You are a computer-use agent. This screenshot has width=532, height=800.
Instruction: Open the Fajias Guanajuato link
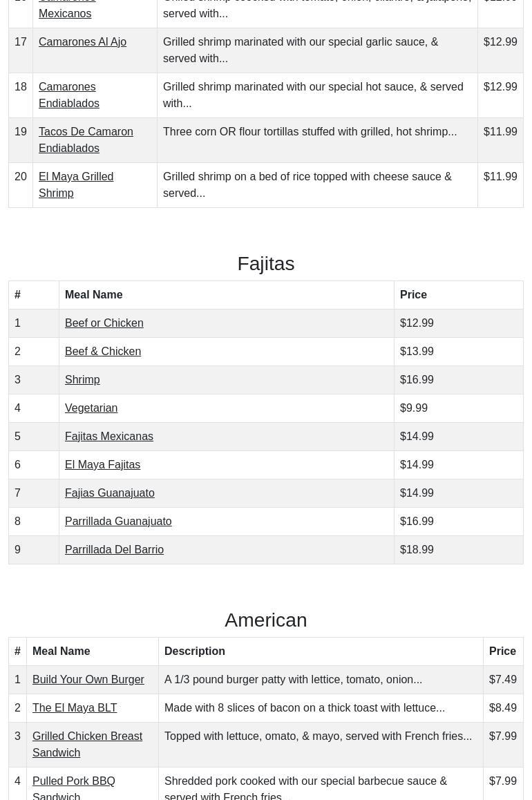point(109,493)
